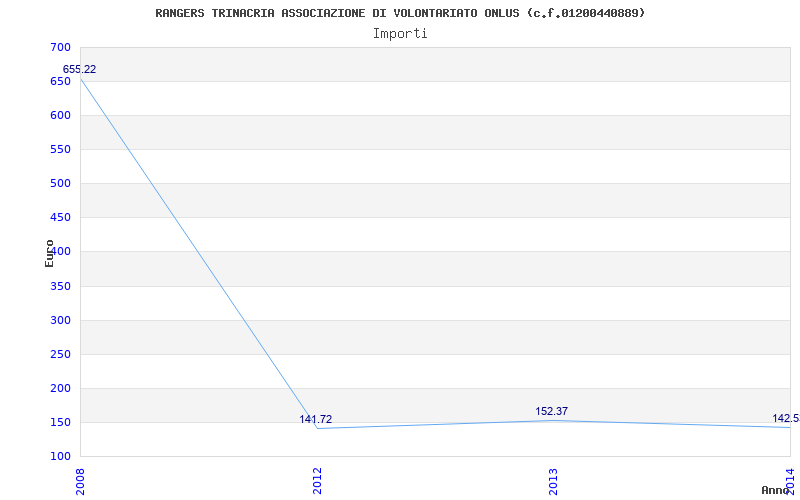Select the Importi subtitle
The height and width of the screenshot is (500, 800).
400,34
